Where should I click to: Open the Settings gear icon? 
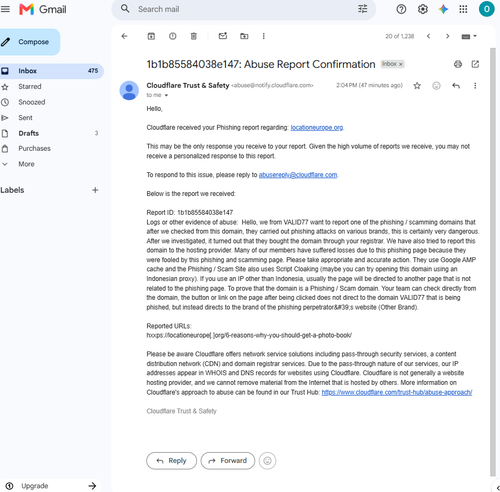coord(423,9)
